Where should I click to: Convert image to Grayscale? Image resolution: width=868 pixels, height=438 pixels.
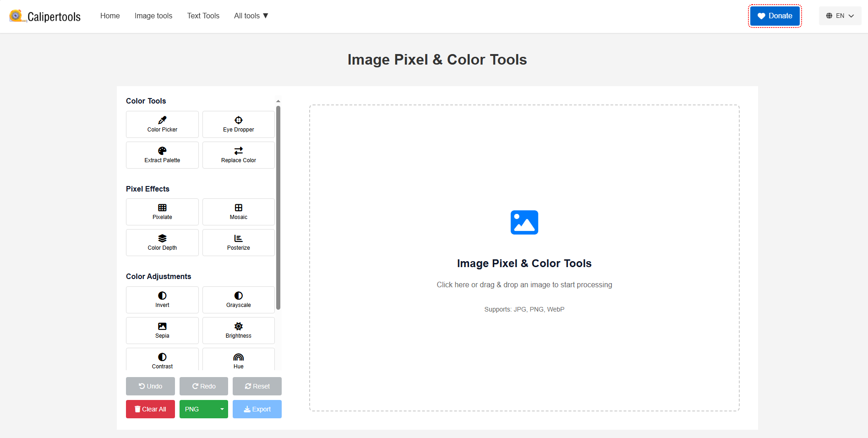tap(238, 300)
